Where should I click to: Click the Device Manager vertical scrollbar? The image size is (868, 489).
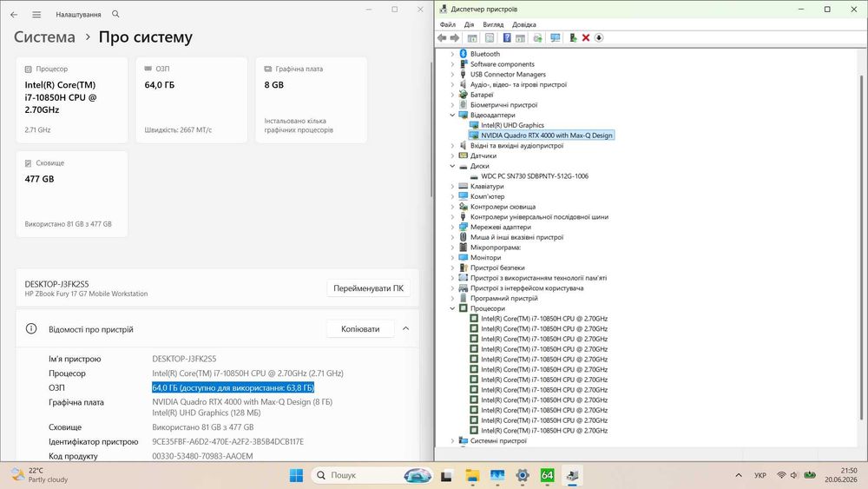point(861,247)
